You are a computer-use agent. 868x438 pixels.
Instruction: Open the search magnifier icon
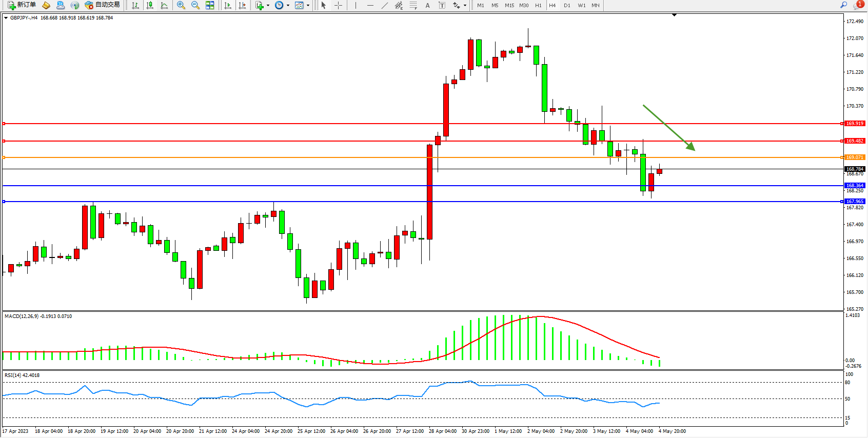tap(843, 5)
